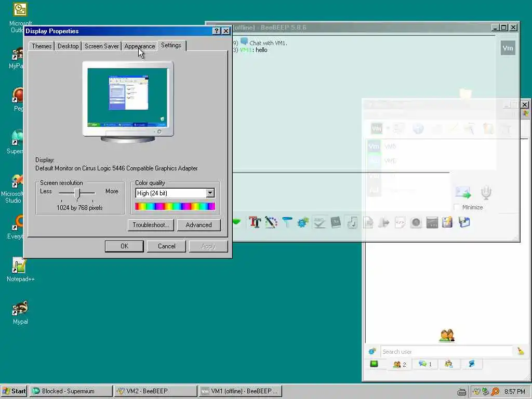Open the Notepad++ desktop icon
532x399 pixels.
coord(20,270)
